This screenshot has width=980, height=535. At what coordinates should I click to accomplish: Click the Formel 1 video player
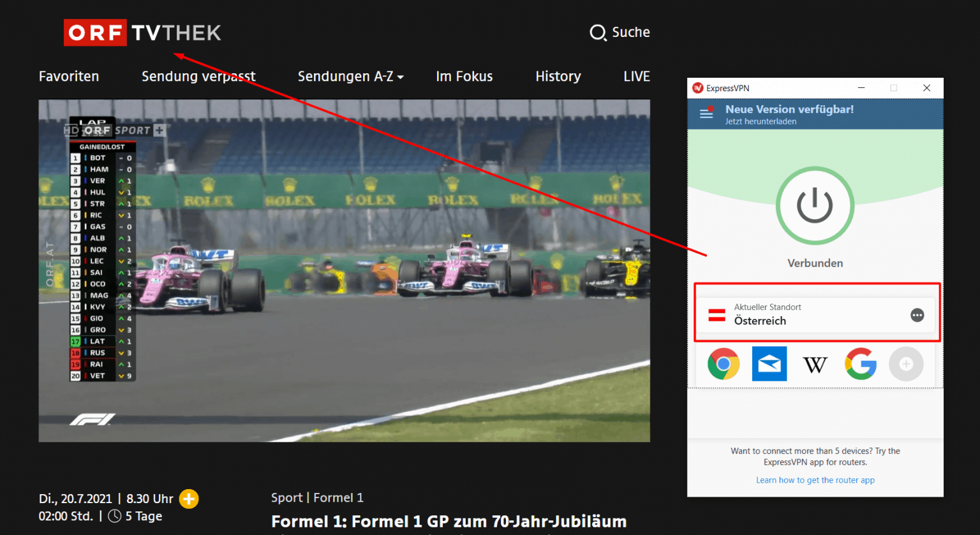coord(345,270)
